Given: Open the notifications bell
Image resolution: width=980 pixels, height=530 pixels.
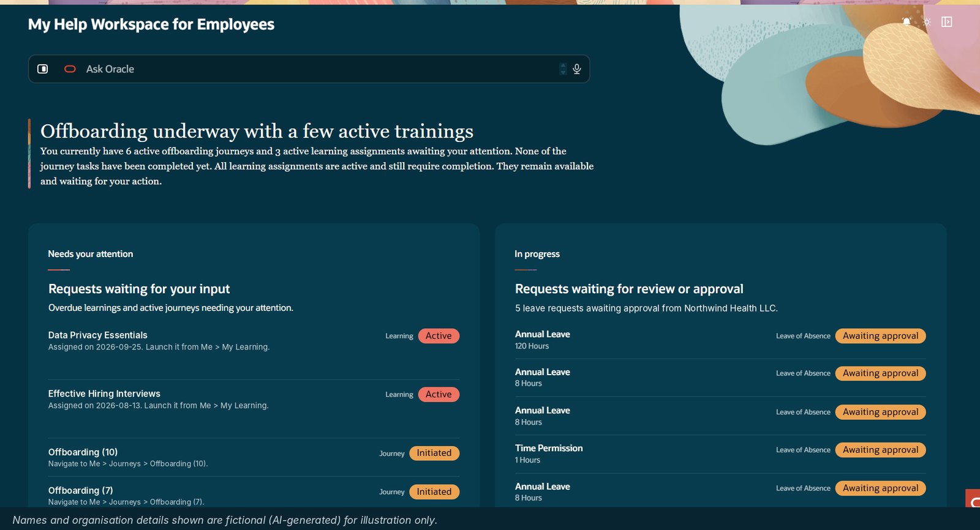Looking at the screenshot, I should coord(907,22).
